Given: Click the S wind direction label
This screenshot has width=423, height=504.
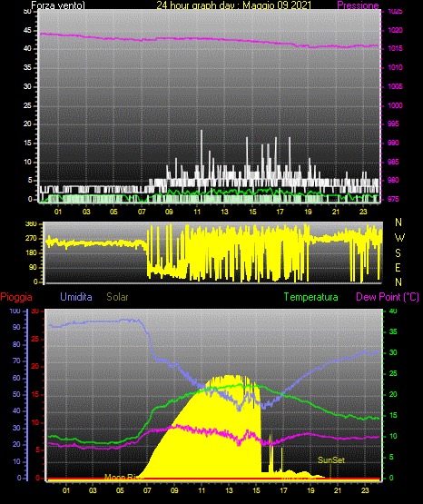Looking at the screenshot, I should click(398, 253).
